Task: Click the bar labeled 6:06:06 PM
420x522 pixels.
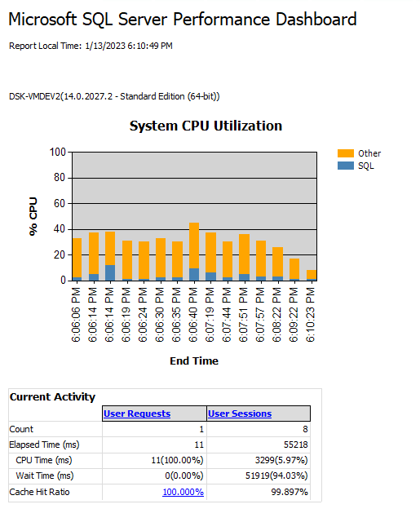Action: [77, 259]
